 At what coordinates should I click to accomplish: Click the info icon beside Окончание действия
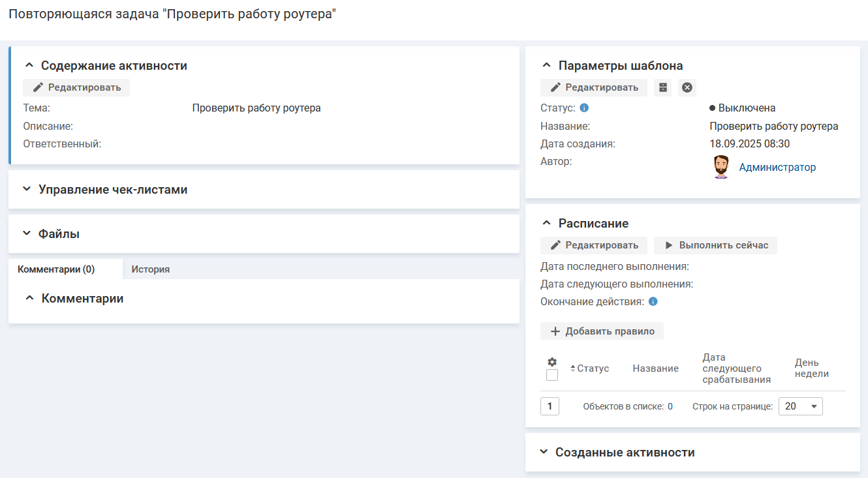pos(653,302)
